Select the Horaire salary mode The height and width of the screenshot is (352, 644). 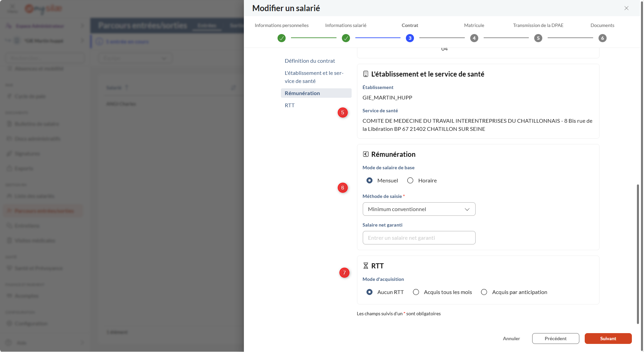[410, 181]
